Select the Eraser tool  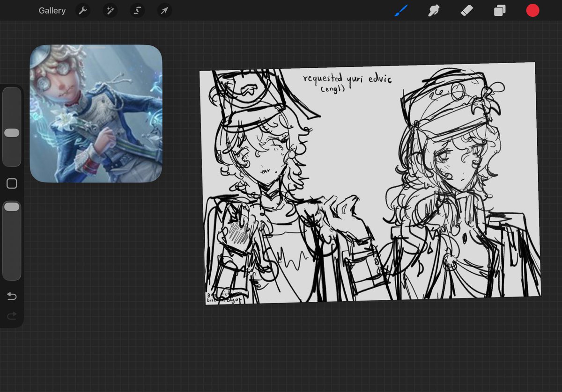click(467, 10)
